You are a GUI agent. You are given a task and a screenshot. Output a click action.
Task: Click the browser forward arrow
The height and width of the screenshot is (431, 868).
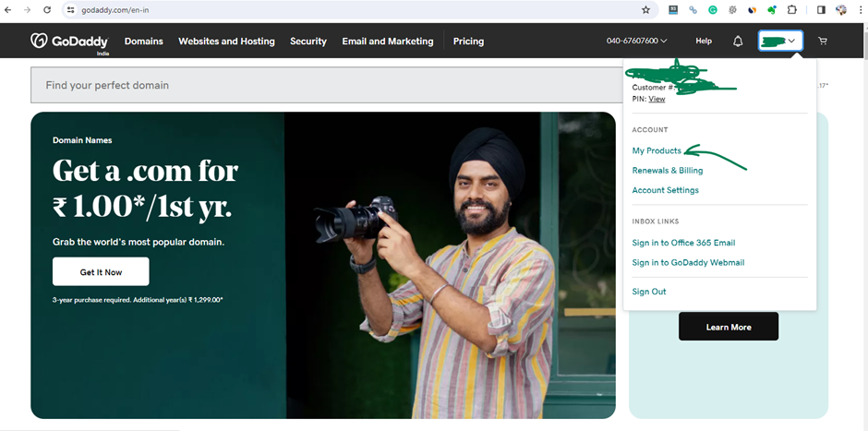27,10
